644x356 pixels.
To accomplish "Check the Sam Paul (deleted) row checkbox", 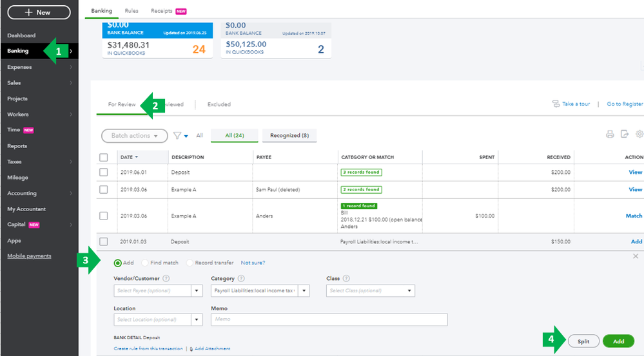I will coord(104,189).
